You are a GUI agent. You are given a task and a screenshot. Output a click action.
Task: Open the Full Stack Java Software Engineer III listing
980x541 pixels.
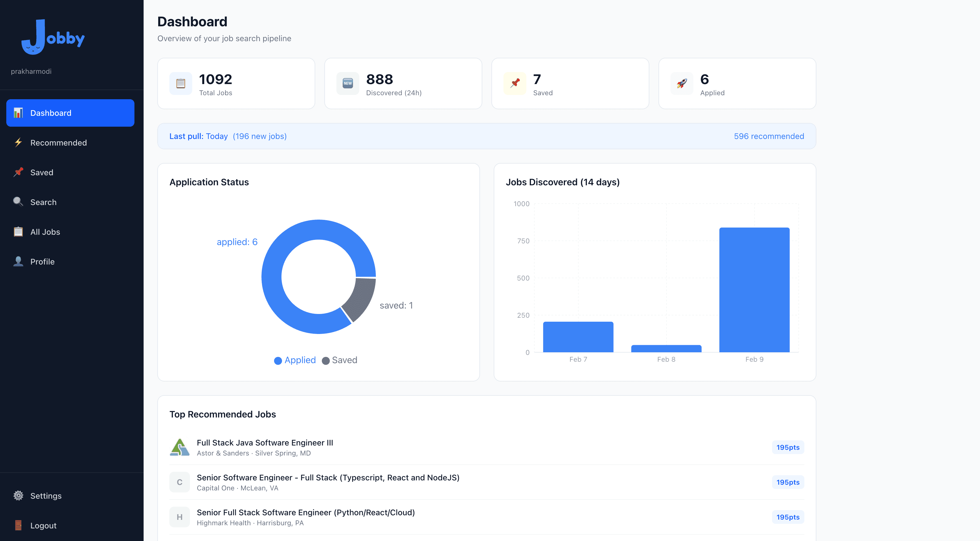click(265, 443)
